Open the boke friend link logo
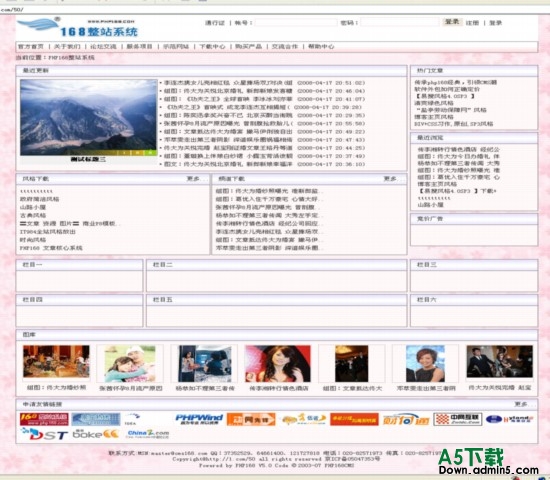 coord(96,434)
